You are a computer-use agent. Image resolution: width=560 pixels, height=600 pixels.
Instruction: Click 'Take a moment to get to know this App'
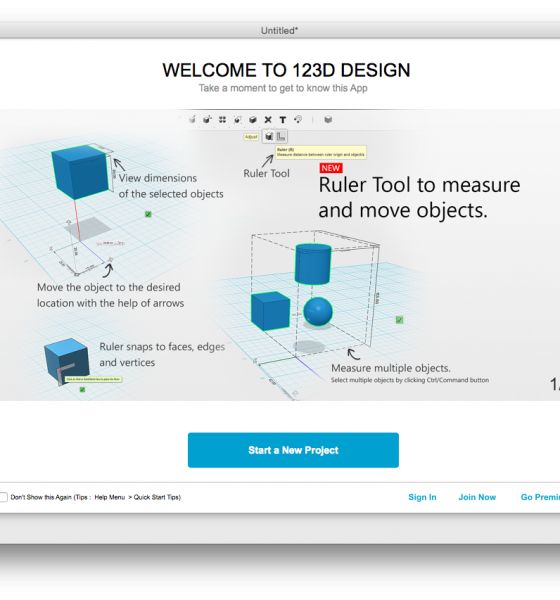pos(283,88)
